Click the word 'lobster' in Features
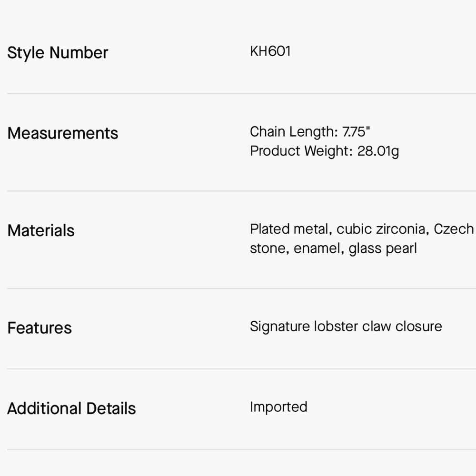476x476 pixels. point(336,327)
